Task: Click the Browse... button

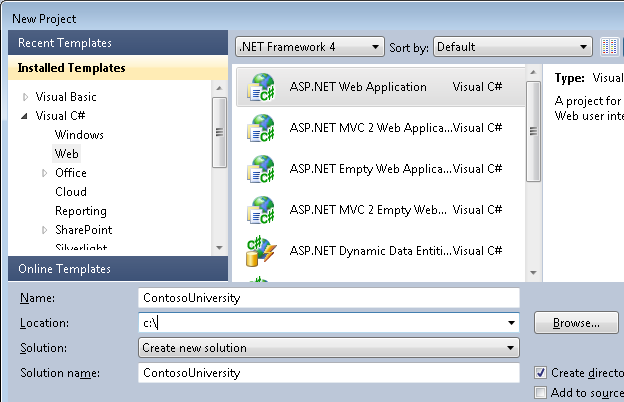Action: (574, 323)
